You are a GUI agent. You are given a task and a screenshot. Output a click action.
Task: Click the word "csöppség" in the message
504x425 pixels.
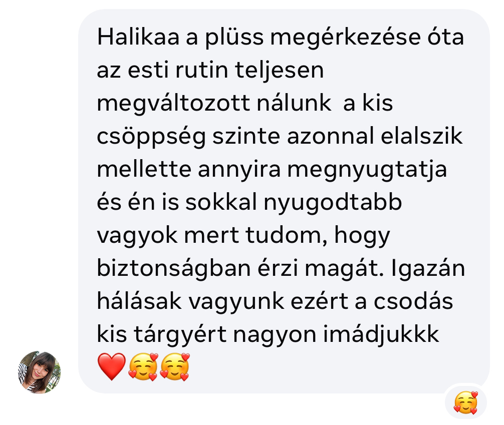[151, 137]
